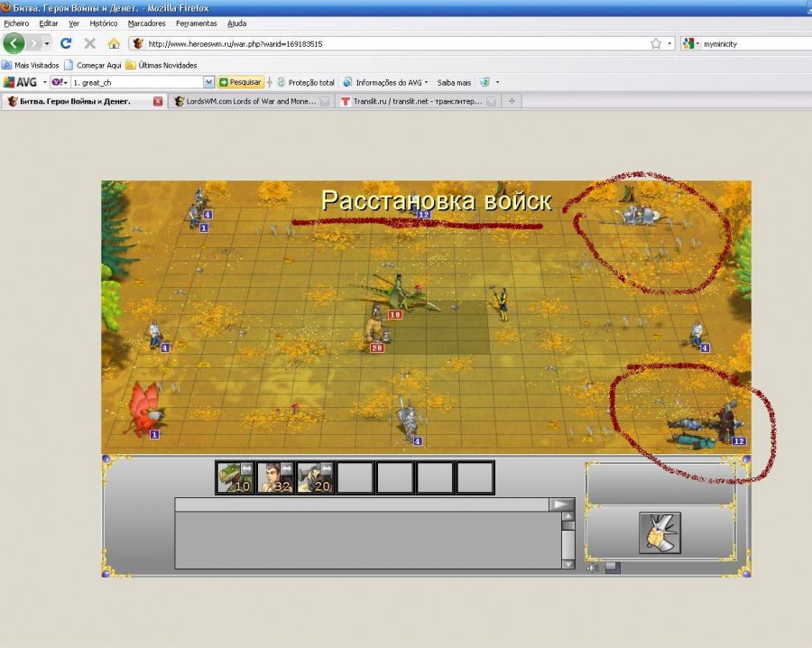The height and width of the screenshot is (648, 812).
Task: Open the Mais Visitados bookmarks folder
Action: 31,65
